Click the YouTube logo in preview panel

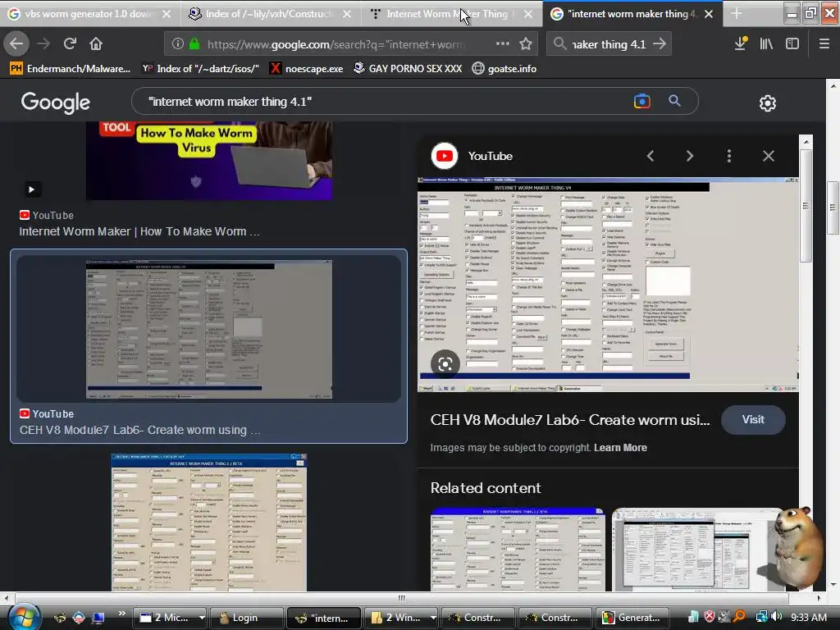pos(444,156)
